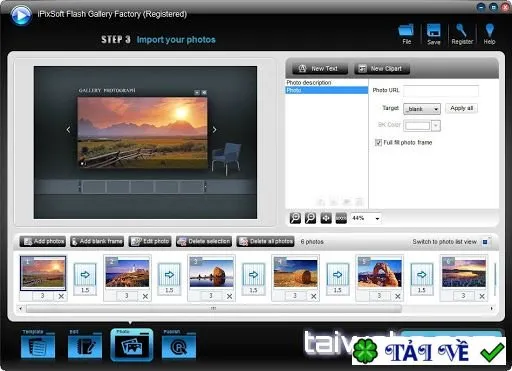This screenshot has width=512, height=371.
Task: Click duration field under photo 4
Action: click(295, 296)
